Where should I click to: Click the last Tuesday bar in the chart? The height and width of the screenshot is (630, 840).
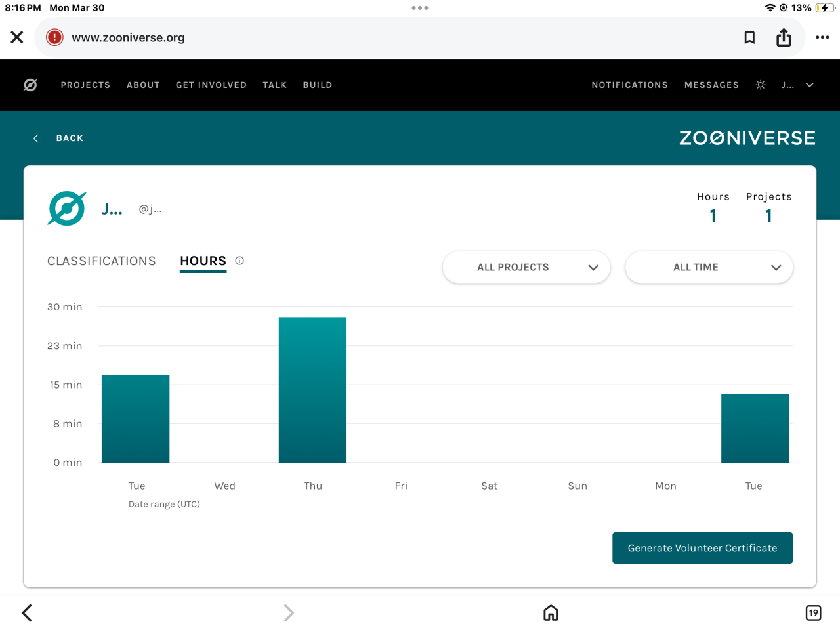click(755, 428)
